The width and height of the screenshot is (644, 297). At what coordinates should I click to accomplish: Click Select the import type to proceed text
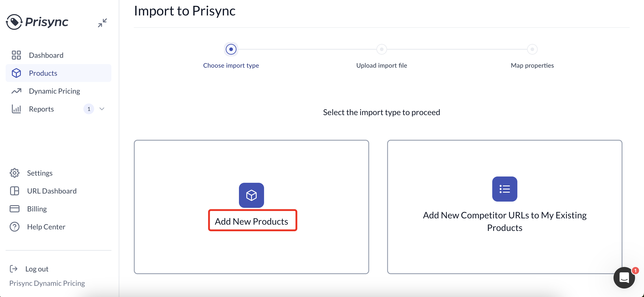coord(382,112)
